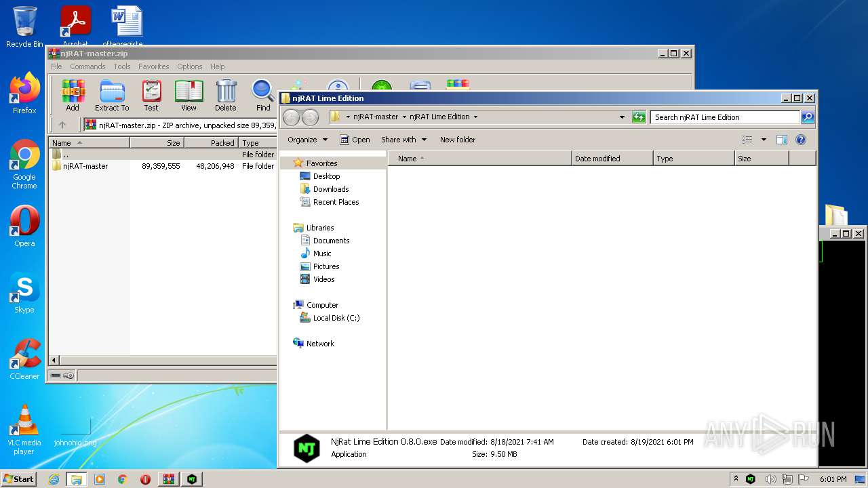Click the WinRAR horizontal scrollbar left arrow
The height and width of the screenshot is (488, 868).
point(54,360)
